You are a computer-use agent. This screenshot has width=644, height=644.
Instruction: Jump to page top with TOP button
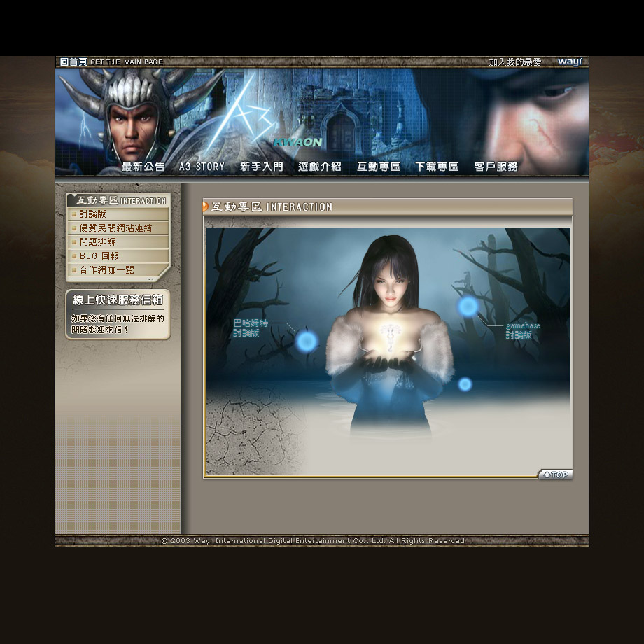coord(555,475)
